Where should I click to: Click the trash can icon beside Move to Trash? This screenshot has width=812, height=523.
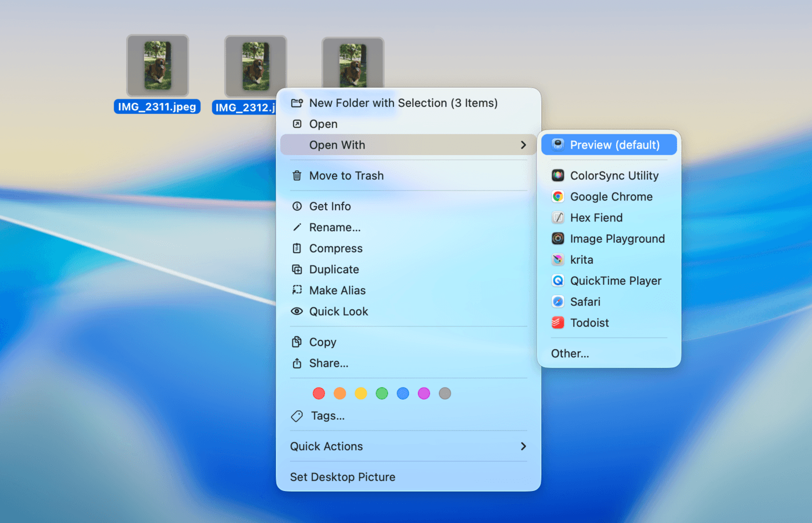(x=297, y=175)
